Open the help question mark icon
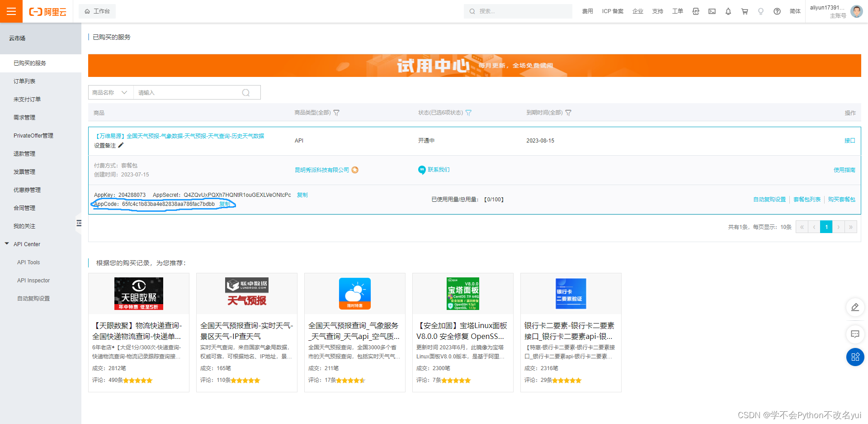The height and width of the screenshot is (424, 868). pos(777,11)
